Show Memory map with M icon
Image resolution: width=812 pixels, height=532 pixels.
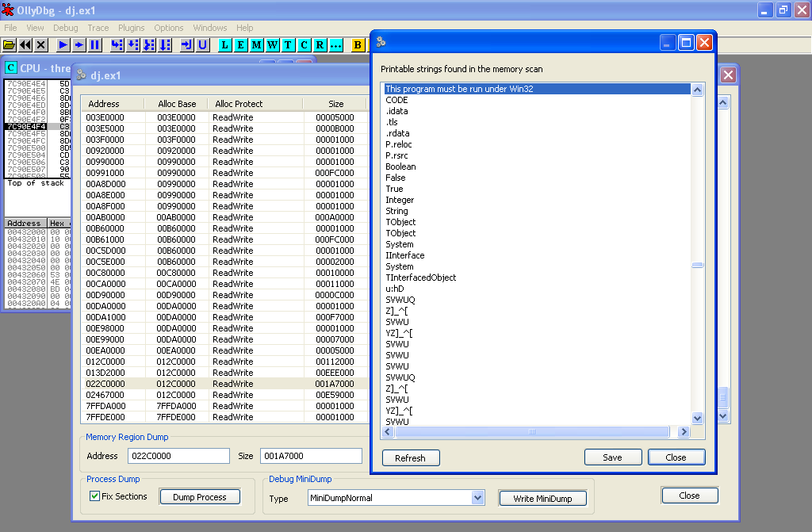click(257, 45)
